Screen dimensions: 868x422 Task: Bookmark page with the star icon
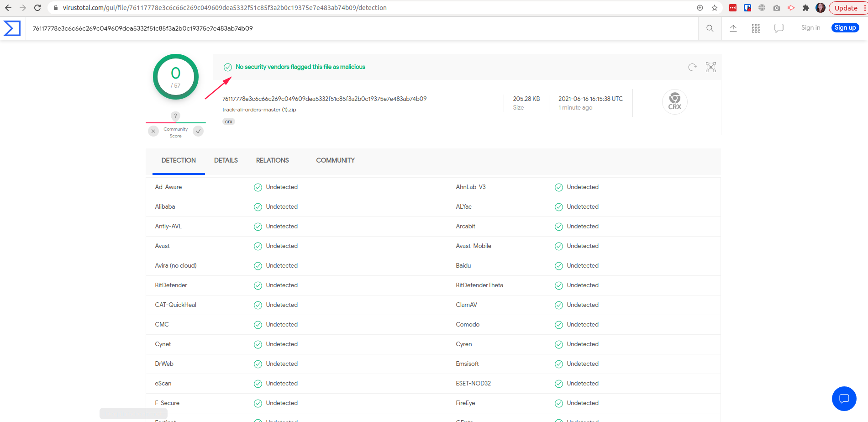coord(715,8)
